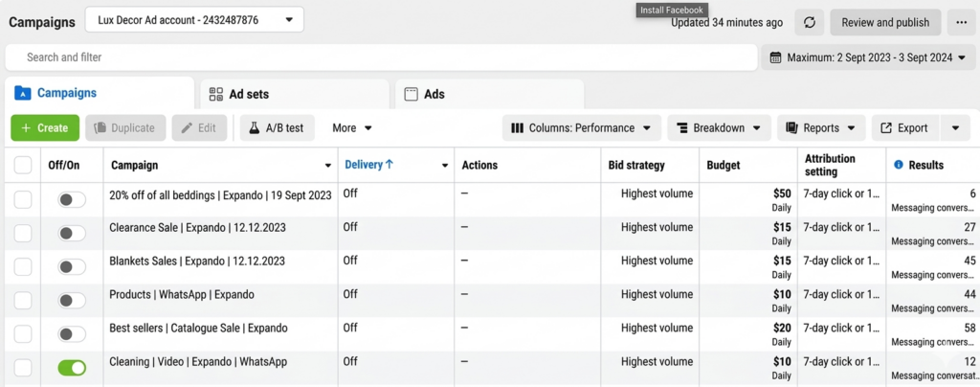Screen dimensions: 980x387
Task: Click the calendar icon in date range
Action: point(775,57)
